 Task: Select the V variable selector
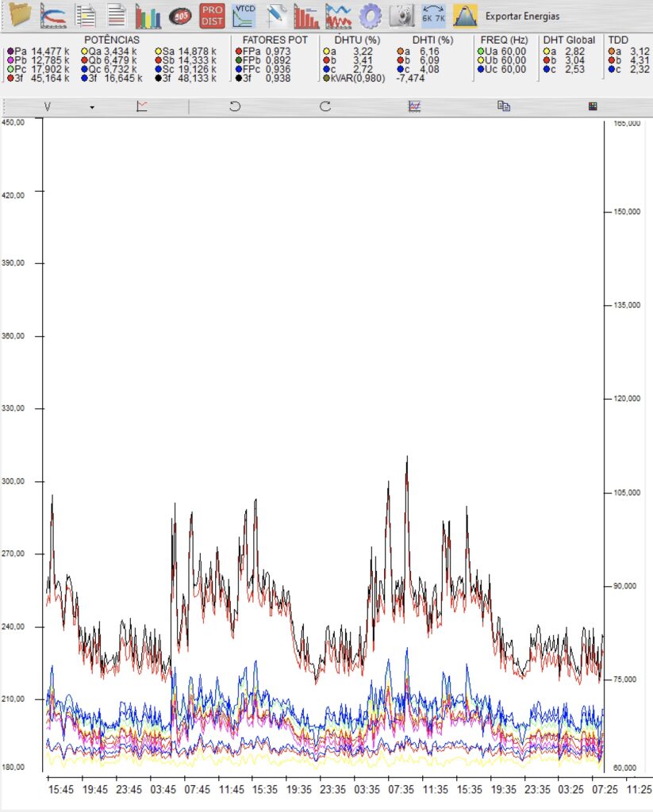point(47,106)
